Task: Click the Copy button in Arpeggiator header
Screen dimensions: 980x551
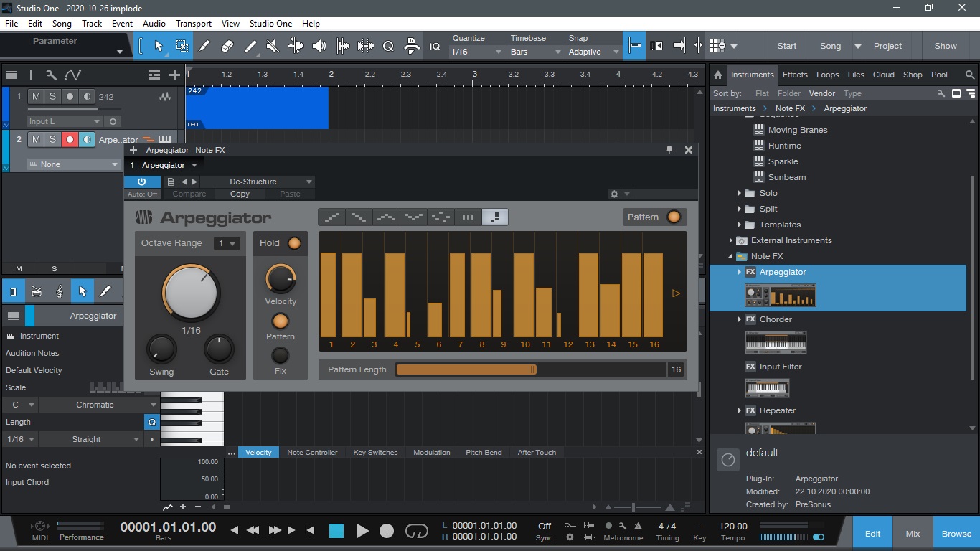Action: (240, 194)
